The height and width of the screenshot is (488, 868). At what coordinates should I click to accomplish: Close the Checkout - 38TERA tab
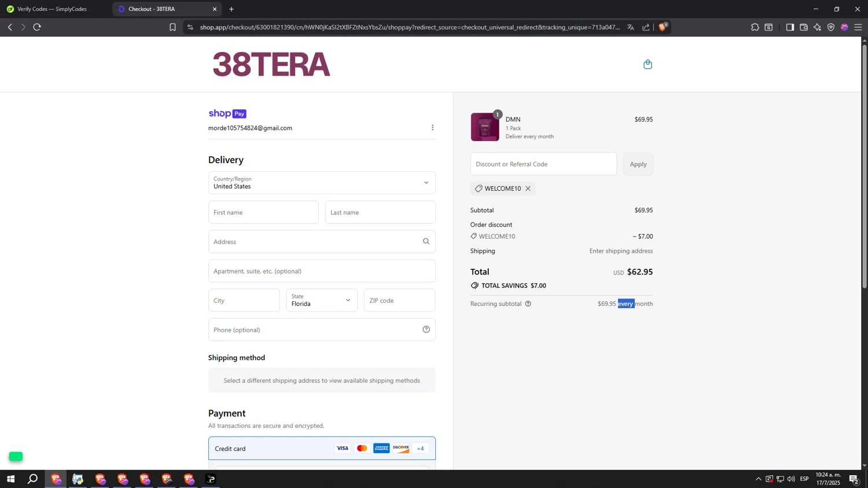coord(215,9)
